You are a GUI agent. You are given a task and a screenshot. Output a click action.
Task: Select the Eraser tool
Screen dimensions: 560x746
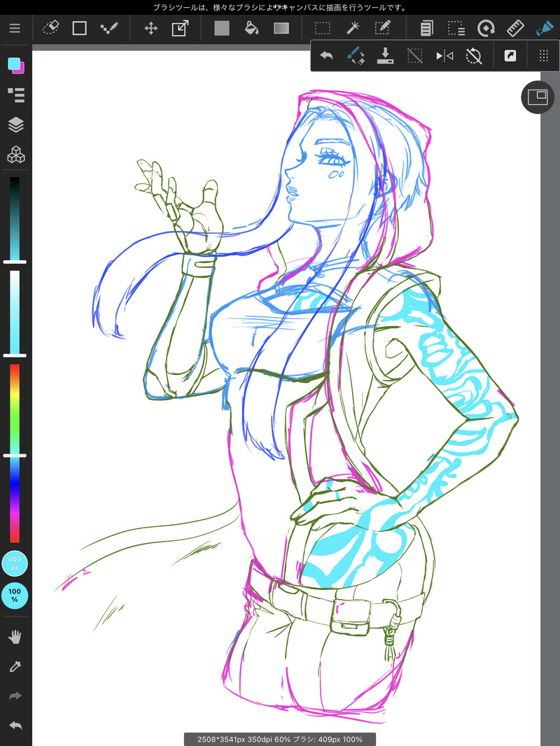click(x=50, y=28)
